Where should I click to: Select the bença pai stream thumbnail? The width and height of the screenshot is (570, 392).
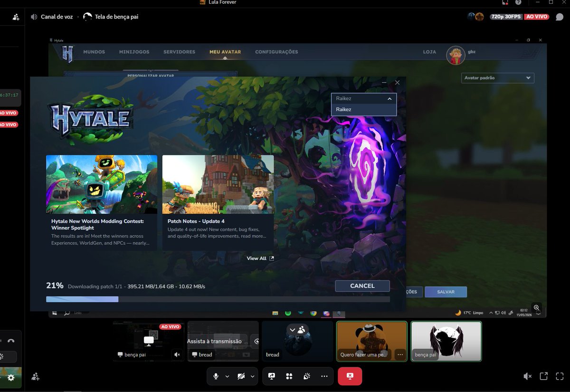[149, 341]
